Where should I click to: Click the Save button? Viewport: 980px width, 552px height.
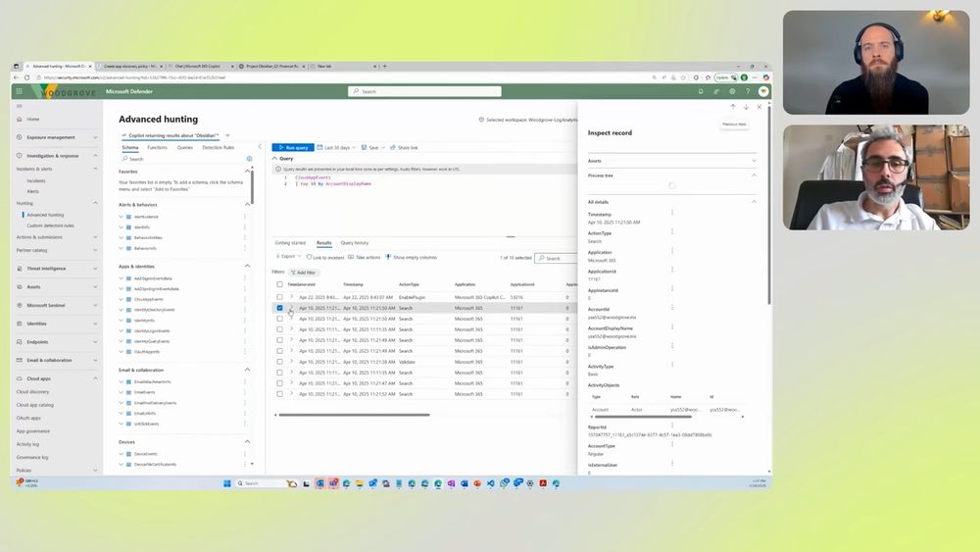[373, 147]
